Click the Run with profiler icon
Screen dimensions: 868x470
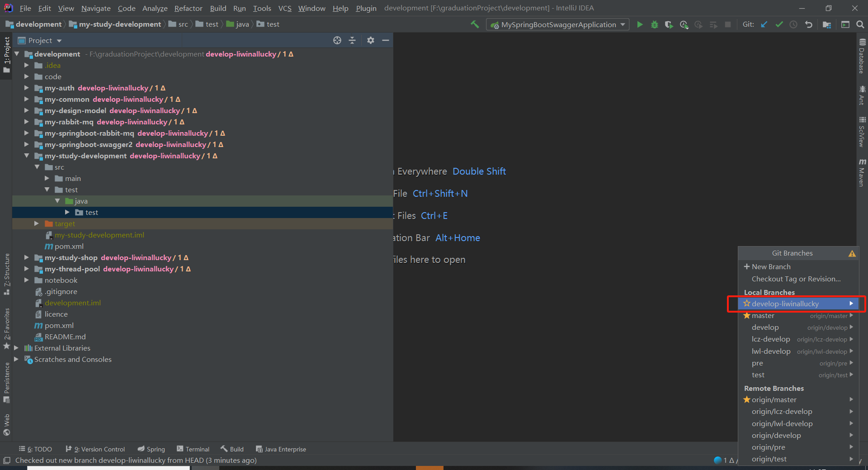click(x=684, y=24)
